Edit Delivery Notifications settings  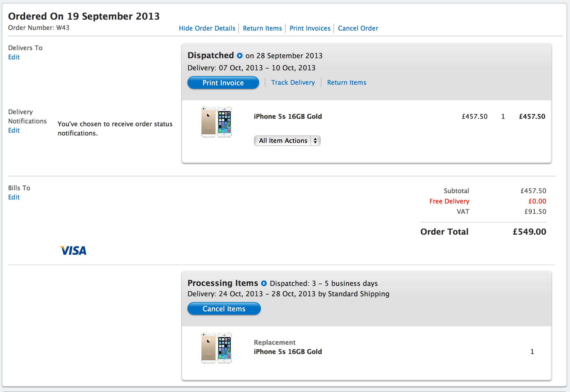pyautogui.click(x=14, y=130)
